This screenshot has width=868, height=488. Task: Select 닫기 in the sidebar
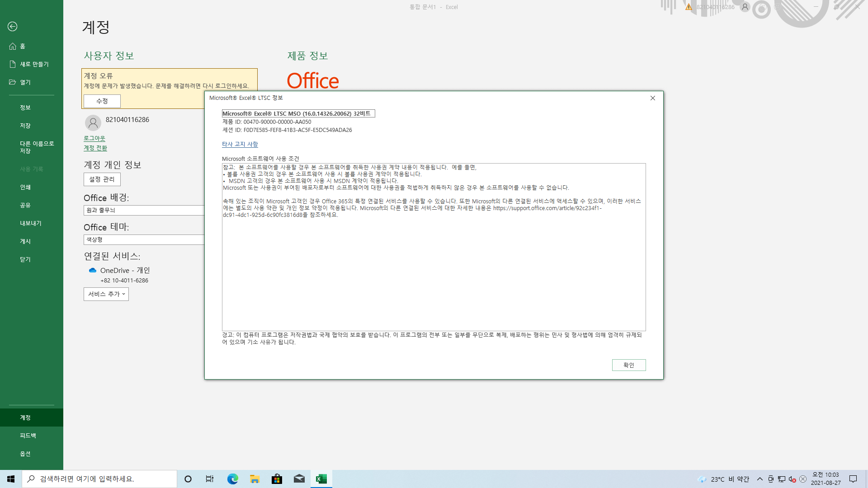tap(32, 259)
